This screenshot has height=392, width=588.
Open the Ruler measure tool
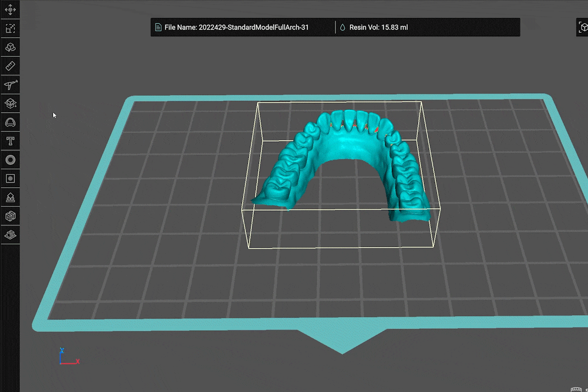pos(10,66)
